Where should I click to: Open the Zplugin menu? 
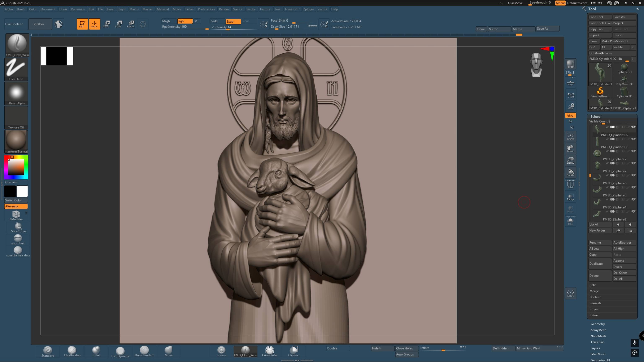[x=308, y=9]
